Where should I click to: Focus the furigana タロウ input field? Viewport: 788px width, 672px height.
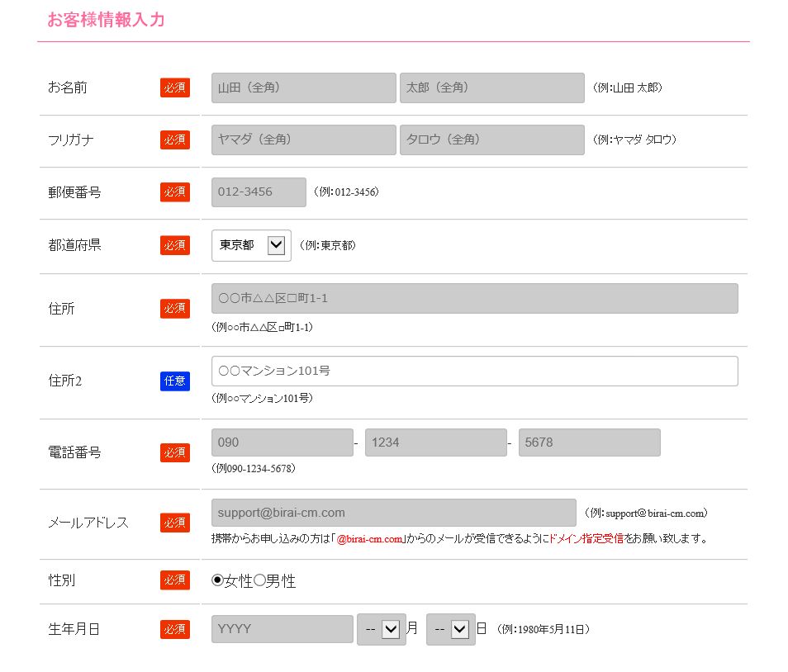pos(492,140)
